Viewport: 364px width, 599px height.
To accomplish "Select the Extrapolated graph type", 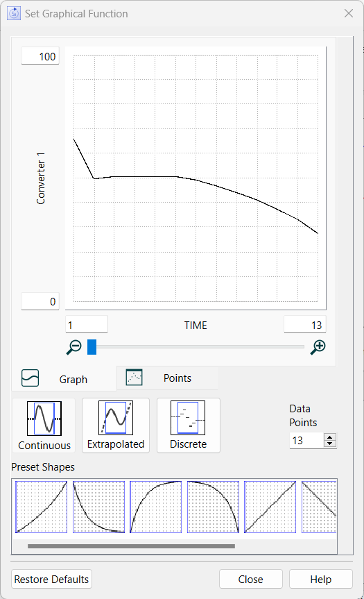I will (x=116, y=425).
